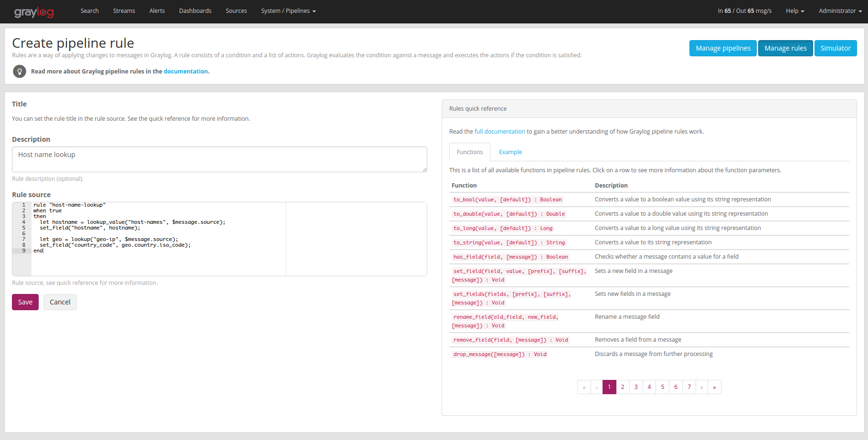Click the Manage pipelines button
868x440 pixels.
click(723, 48)
